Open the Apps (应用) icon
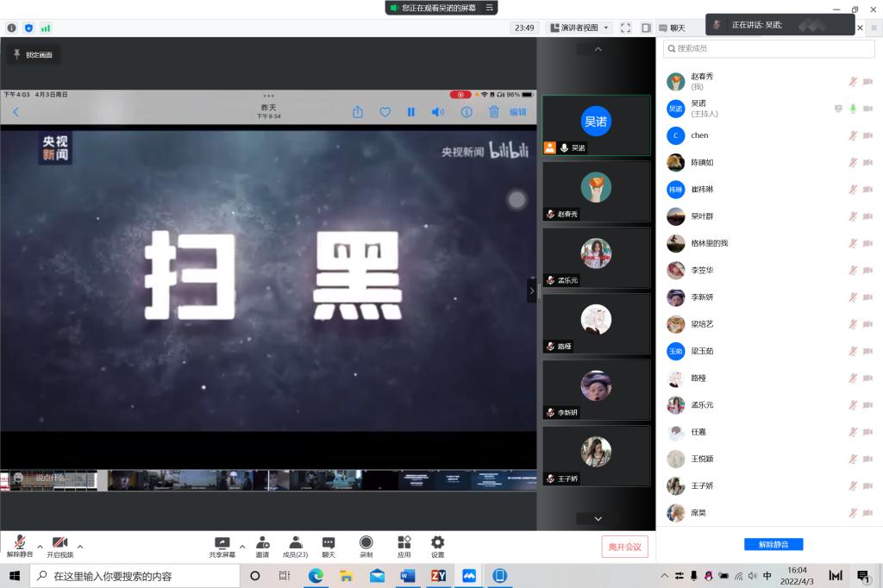This screenshot has height=588, width=883. pos(404,542)
